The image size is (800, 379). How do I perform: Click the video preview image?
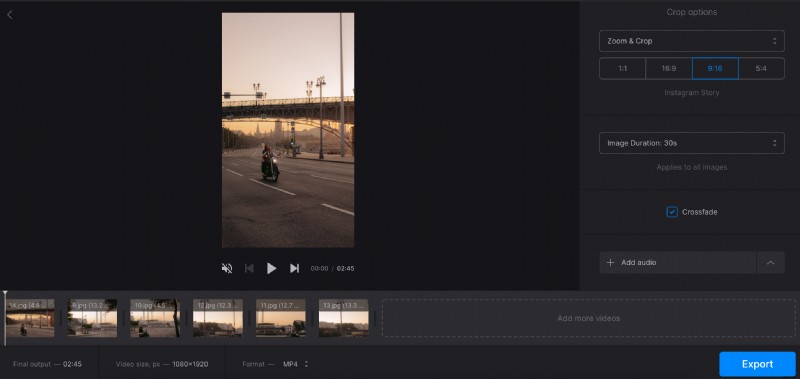(x=288, y=130)
